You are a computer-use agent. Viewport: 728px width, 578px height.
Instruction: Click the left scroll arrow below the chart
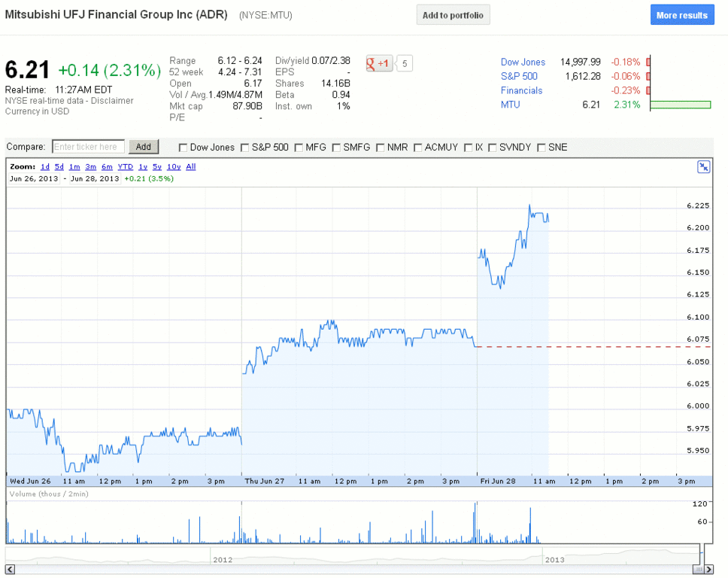[x=10, y=569]
